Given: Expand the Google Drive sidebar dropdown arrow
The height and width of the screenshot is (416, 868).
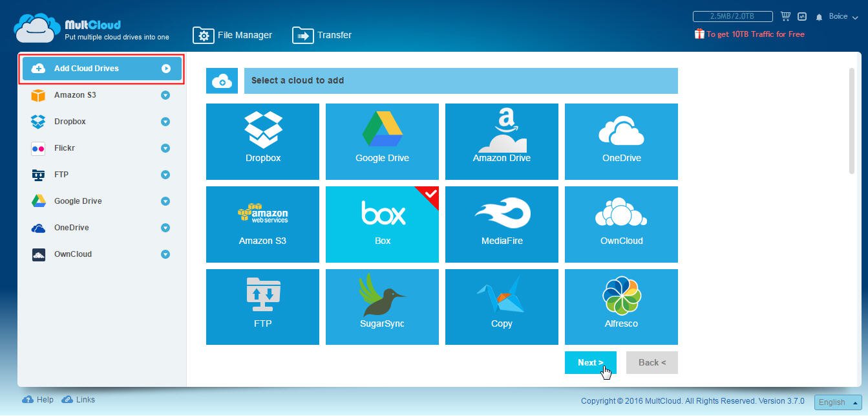Looking at the screenshot, I should (165, 201).
